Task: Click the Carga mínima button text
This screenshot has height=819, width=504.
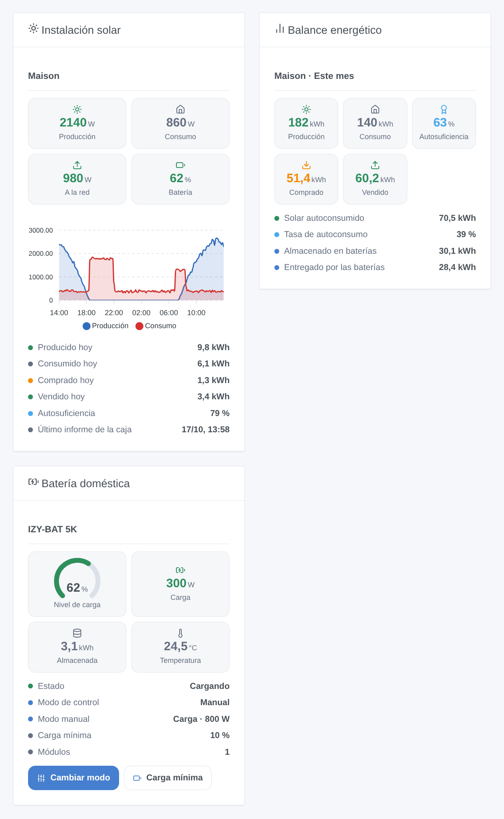Action: click(x=174, y=778)
